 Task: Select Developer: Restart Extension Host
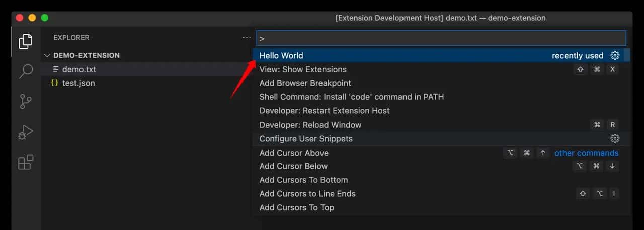click(x=325, y=111)
